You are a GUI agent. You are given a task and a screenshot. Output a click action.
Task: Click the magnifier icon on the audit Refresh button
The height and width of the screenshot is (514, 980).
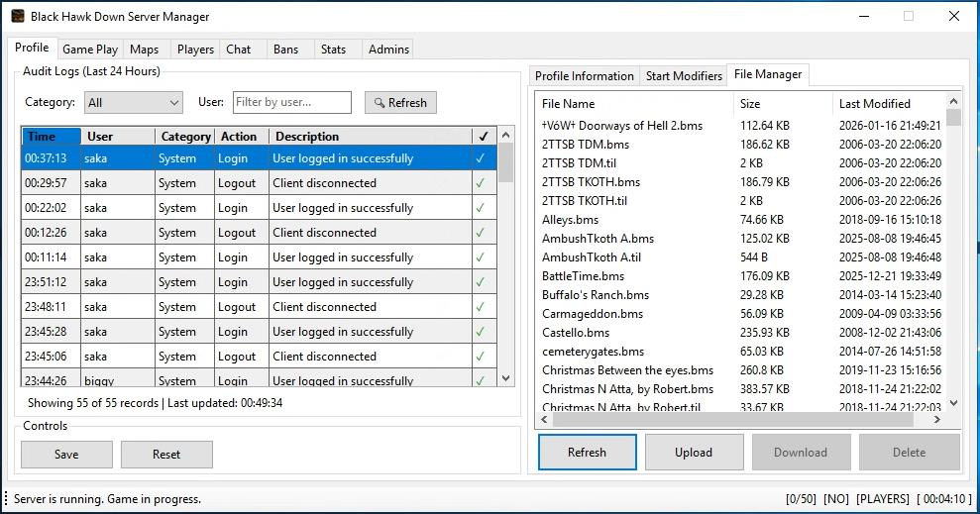pos(379,103)
